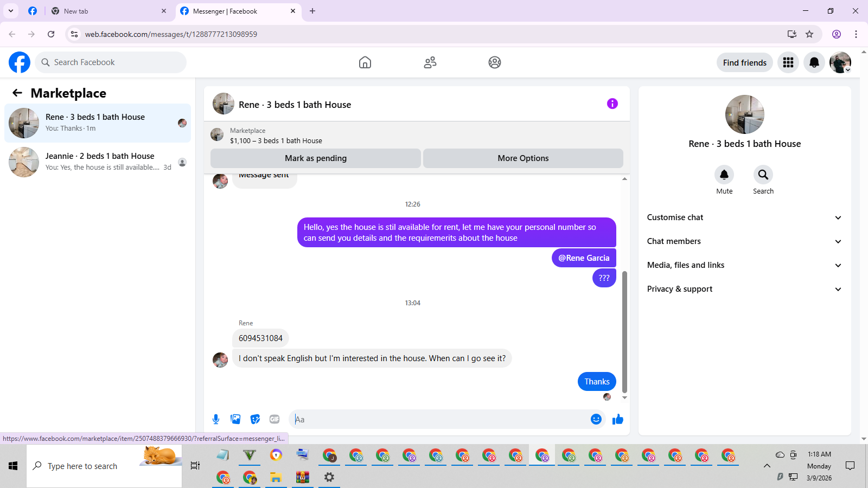The height and width of the screenshot is (488, 868).
Task: Open File Explorer from the taskbar
Action: pyautogui.click(x=276, y=477)
